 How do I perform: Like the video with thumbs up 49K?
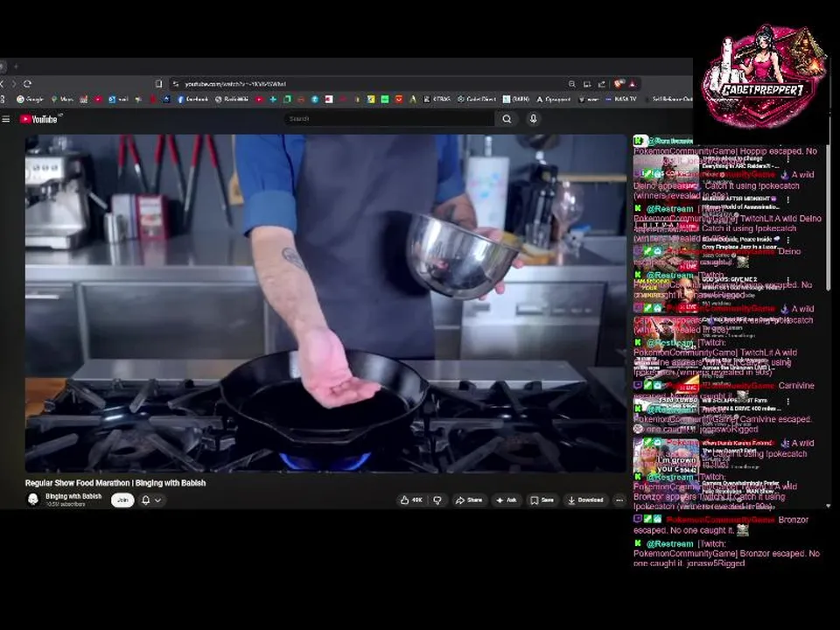click(x=411, y=500)
